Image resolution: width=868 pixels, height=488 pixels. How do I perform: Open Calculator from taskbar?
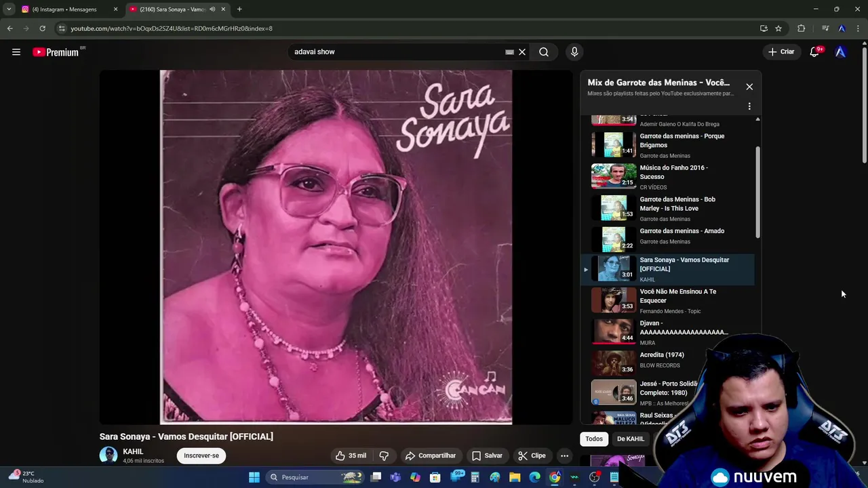[475, 477]
